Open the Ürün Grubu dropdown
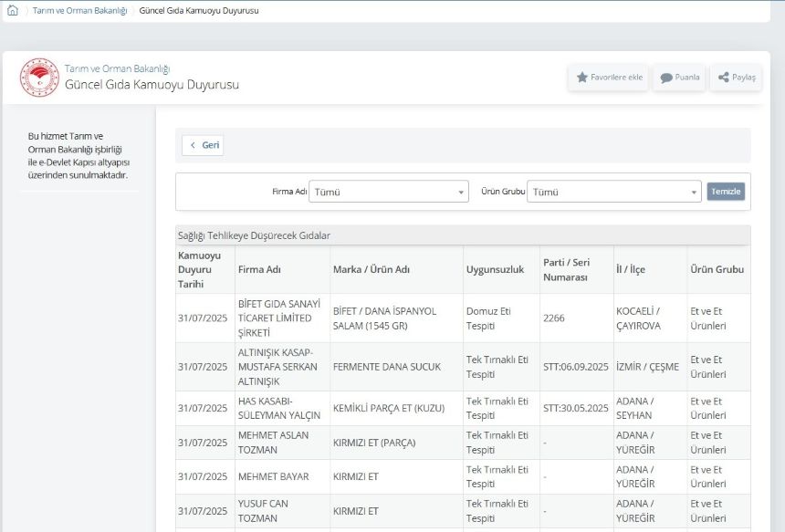This screenshot has width=785, height=532. (x=614, y=192)
